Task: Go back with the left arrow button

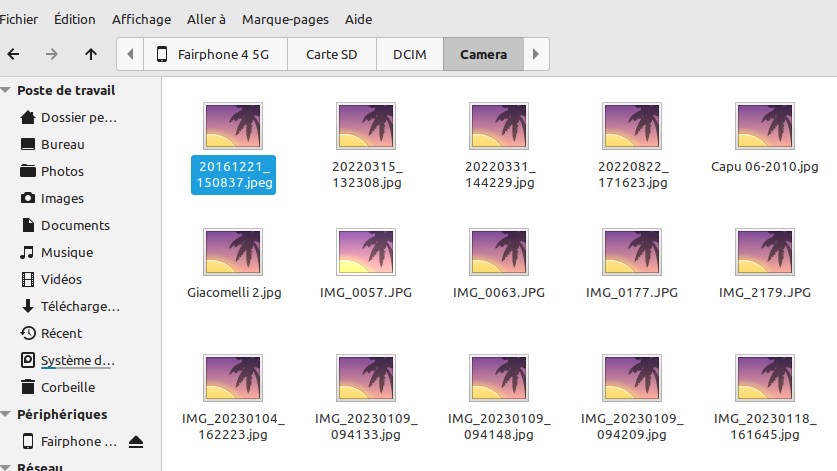Action: tap(13, 54)
